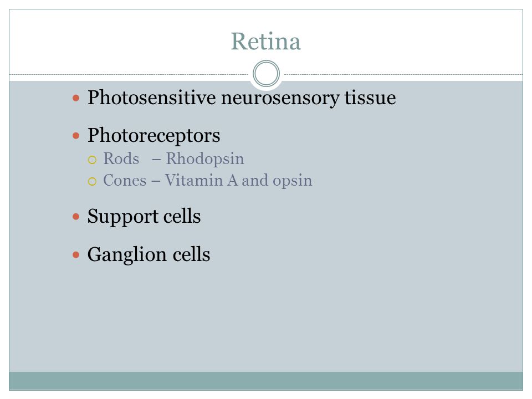Select the double-ring circle ornament below title
The width and height of the screenshot is (532, 399).
point(267,74)
